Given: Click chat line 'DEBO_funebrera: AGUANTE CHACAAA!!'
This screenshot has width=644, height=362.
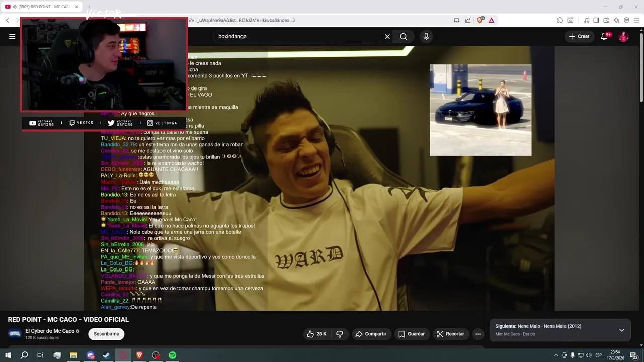Looking at the screenshot, I should tap(149, 169).
